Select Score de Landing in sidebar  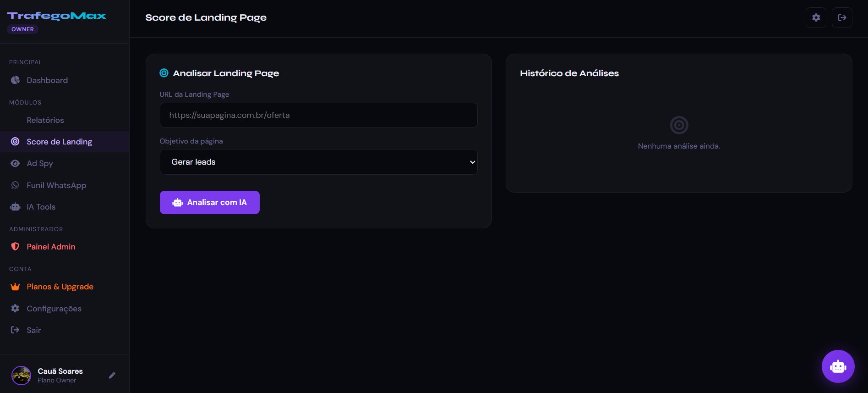tap(65, 142)
